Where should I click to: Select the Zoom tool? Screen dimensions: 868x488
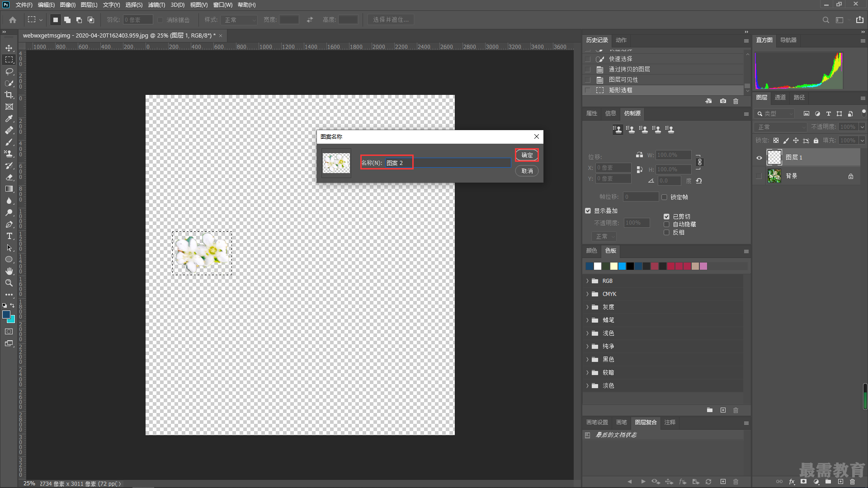9,283
